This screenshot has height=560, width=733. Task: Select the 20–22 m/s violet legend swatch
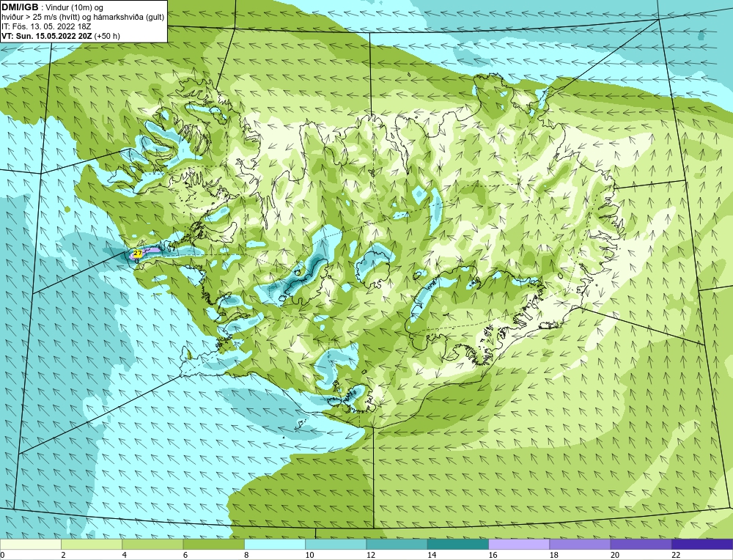(641, 544)
